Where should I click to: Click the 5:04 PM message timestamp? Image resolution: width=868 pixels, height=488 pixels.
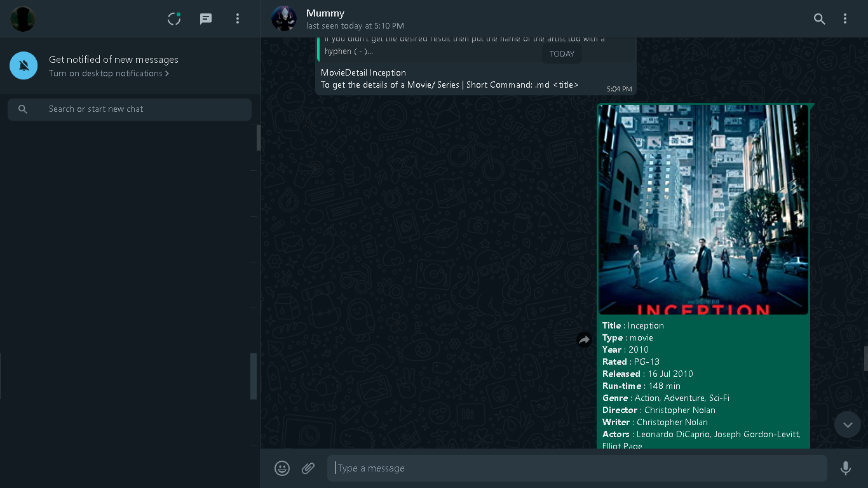click(620, 89)
